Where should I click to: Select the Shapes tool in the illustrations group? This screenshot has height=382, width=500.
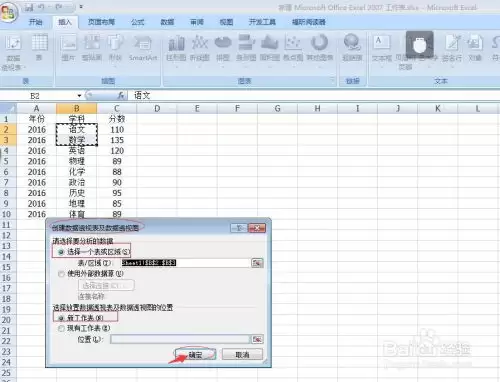pyautogui.click(x=115, y=47)
